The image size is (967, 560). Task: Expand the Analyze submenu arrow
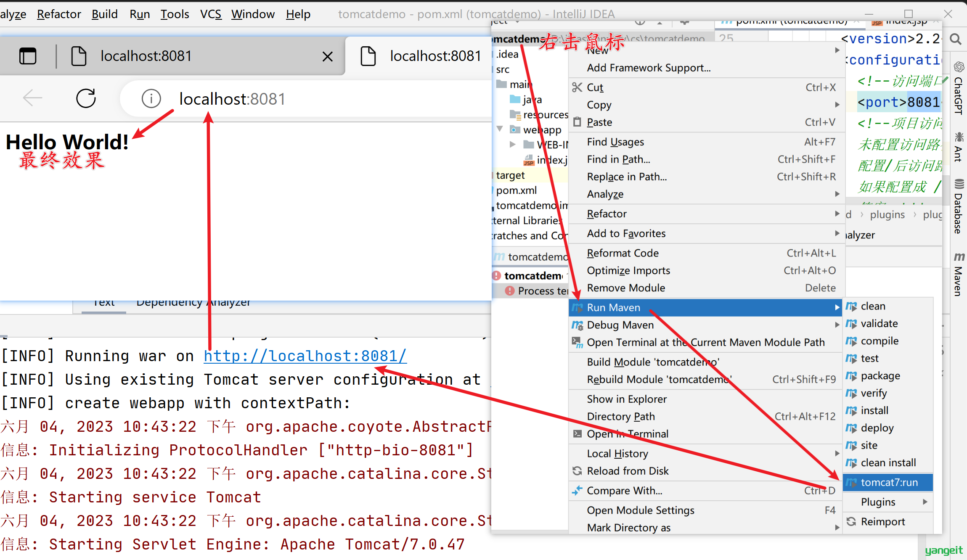pyautogui.click(x=837, y=194)
